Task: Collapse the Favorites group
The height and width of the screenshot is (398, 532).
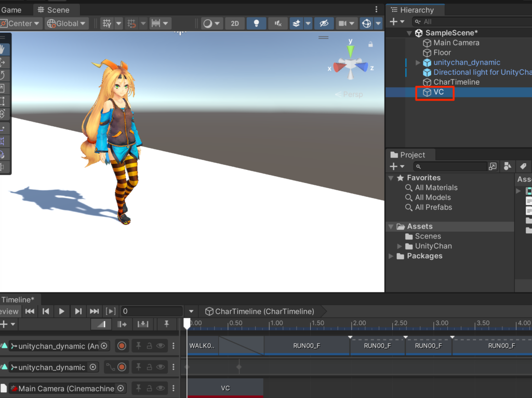Action: point(391,178)
